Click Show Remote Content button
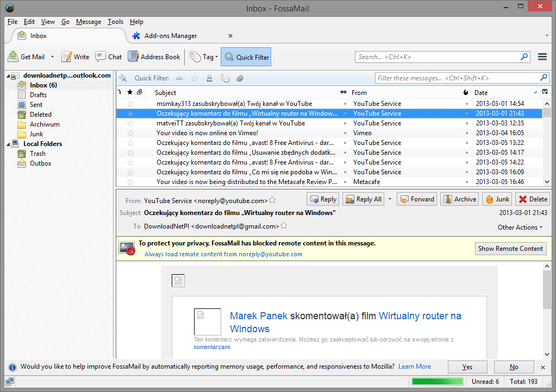Viewport: 556px width, 392px height. tap(510, 249)
